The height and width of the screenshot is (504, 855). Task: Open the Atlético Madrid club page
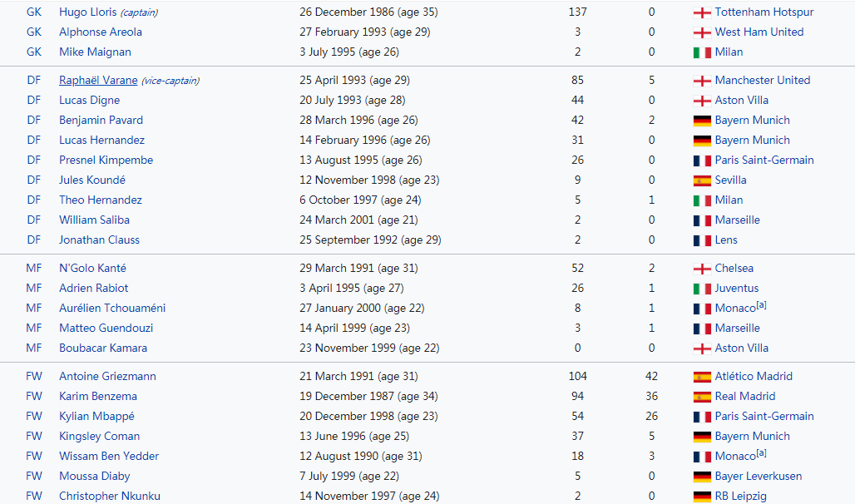(x=754, y=377)
